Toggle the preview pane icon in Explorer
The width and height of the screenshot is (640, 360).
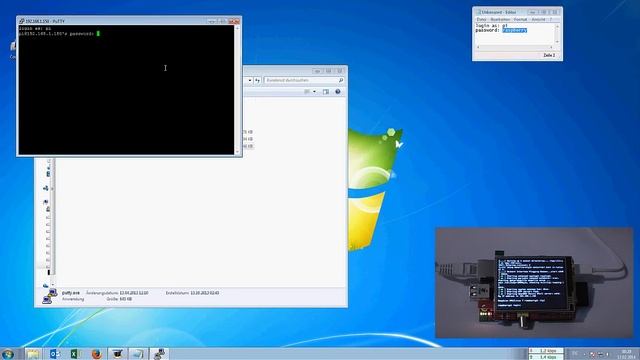click(326, 92)
